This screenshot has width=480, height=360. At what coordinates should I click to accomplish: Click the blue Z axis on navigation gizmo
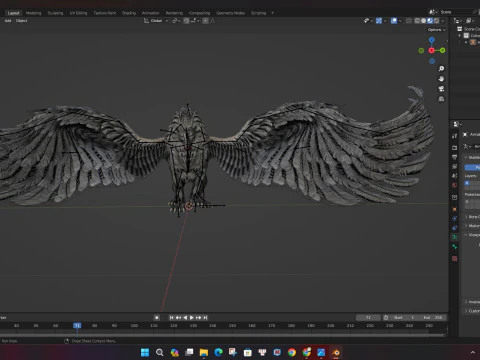click(432, 40)
